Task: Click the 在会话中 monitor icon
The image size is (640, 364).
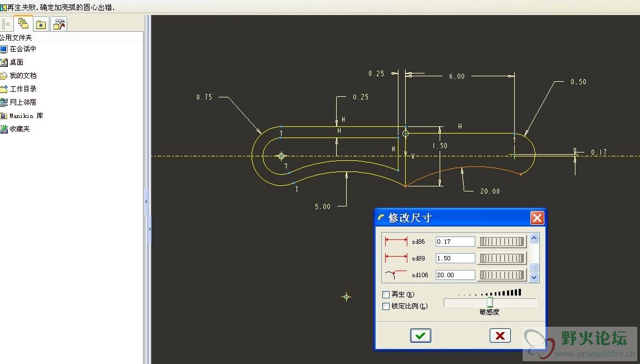Action: click(x=4, y=50)
